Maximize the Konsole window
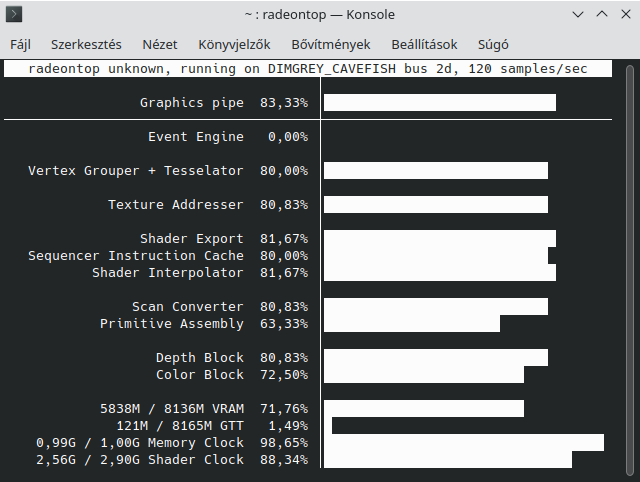 [x=601, y=15]
